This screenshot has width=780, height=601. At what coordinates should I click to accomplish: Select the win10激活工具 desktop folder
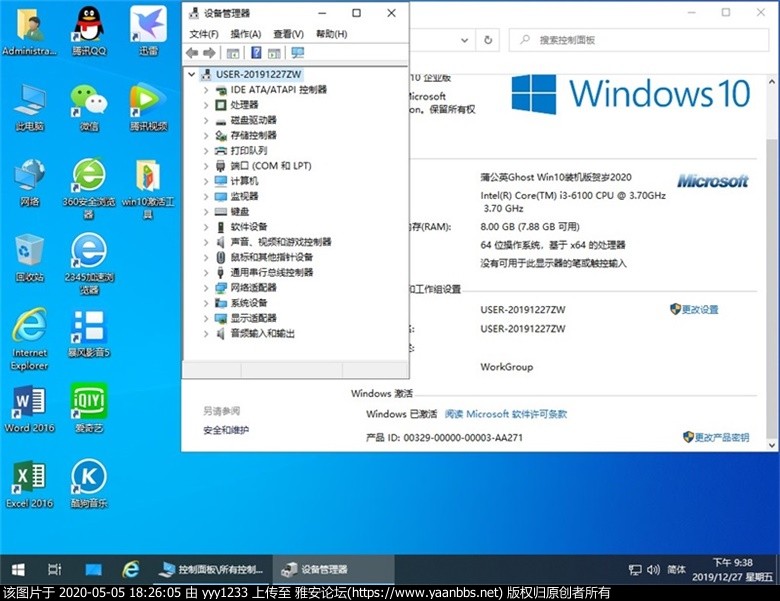[148, 189]
